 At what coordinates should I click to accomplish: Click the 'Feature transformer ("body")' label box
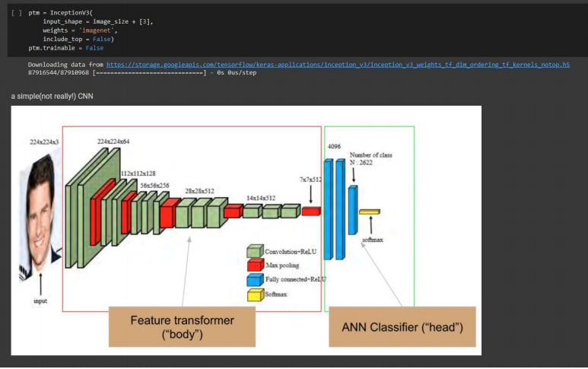point(183,327)
